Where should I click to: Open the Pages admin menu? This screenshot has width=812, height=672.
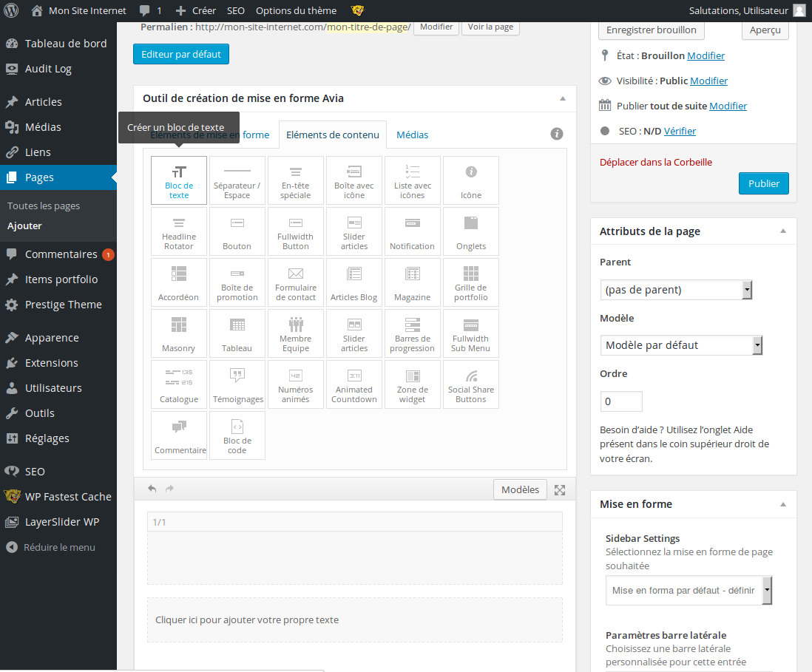tap(58, 177)
